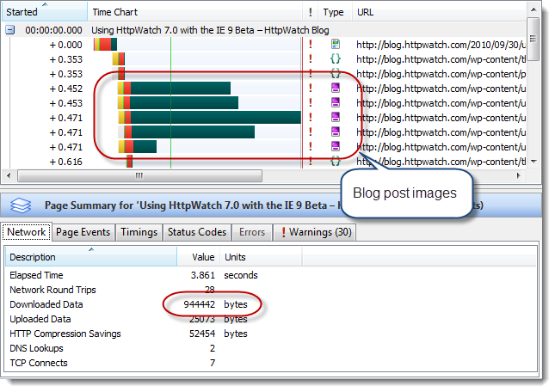
Task: Sort by the Time Chart column header
Action: [194, 12]
